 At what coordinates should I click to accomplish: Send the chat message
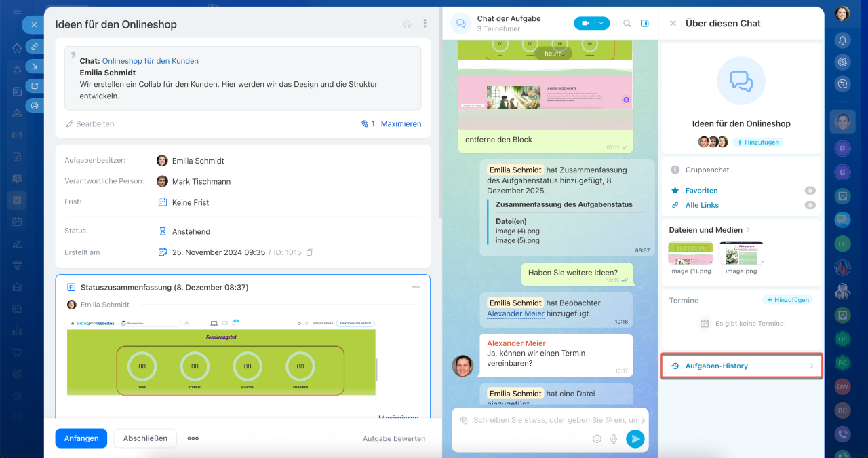coord(635,439)
